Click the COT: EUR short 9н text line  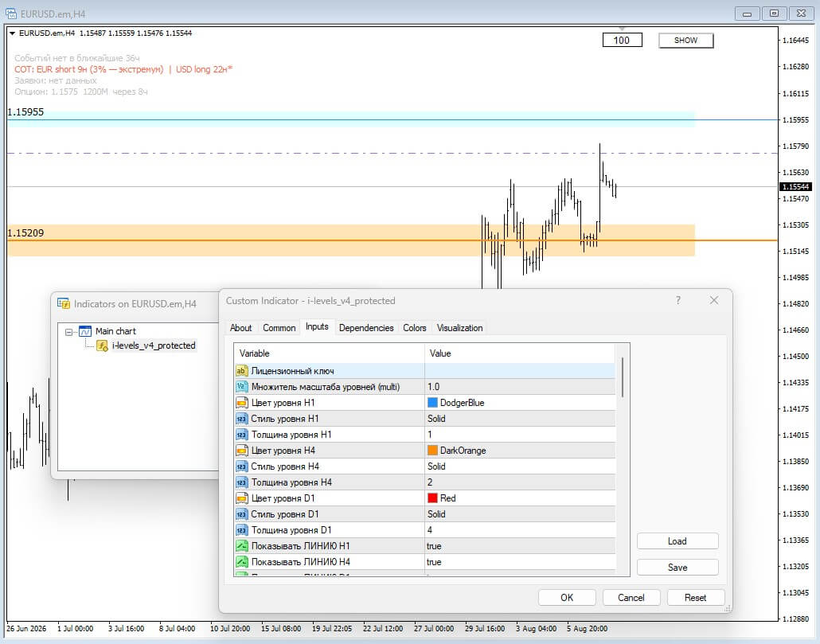point(89,69)
